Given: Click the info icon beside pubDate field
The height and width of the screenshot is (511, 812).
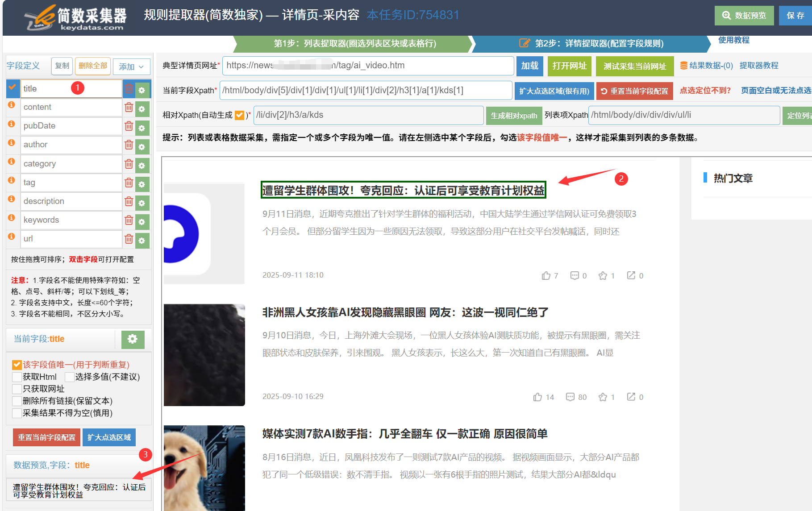Looking at the screenshot, I should pos(12,124).
